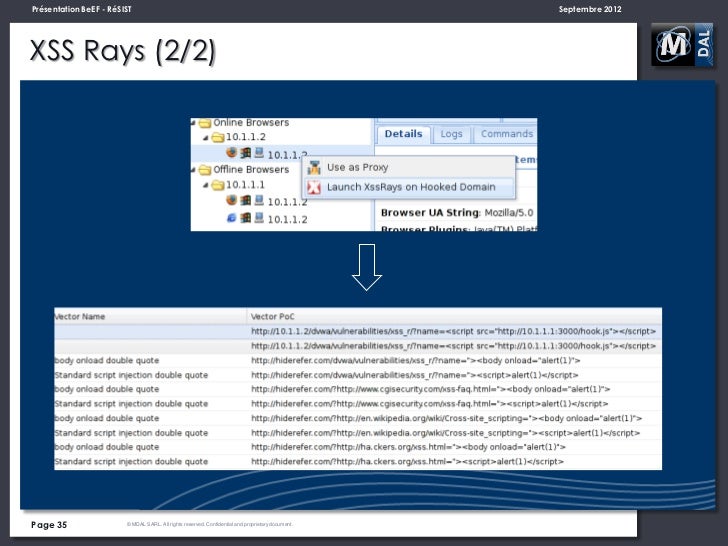Screen dimensions: 728x546
Task: Click the Internet Explorer icon under Offline Browsers
Action: point(231,217)
